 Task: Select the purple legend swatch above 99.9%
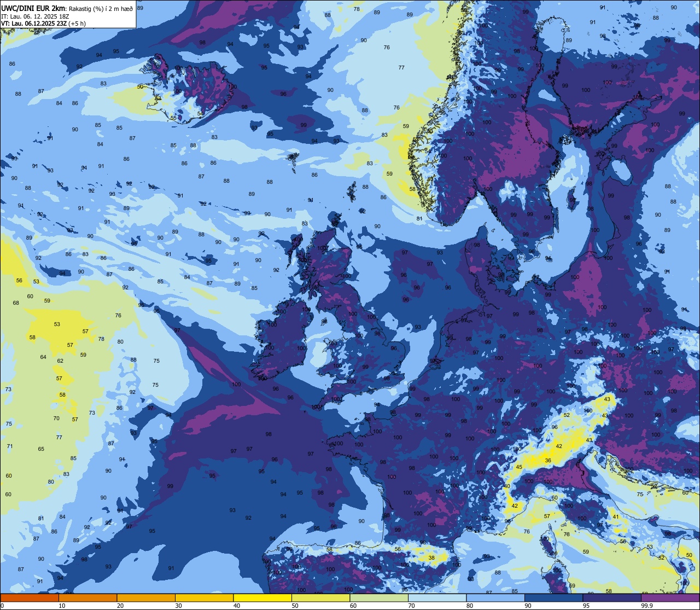point(670,597)
